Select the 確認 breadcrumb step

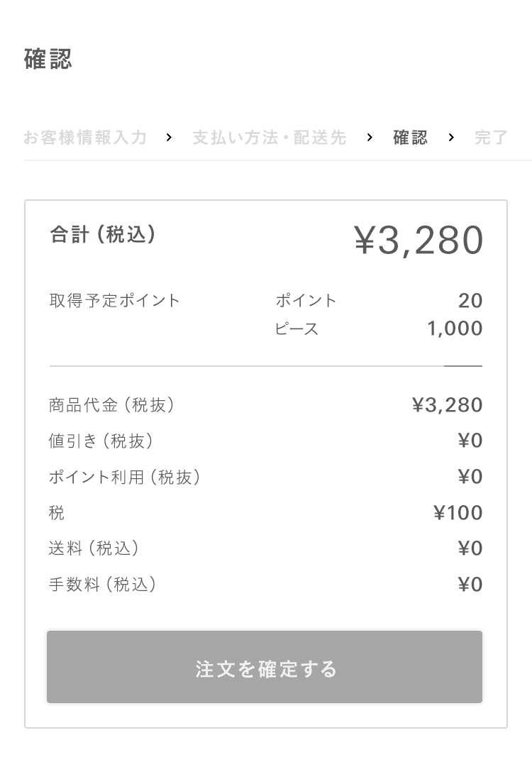pos(411,137)
